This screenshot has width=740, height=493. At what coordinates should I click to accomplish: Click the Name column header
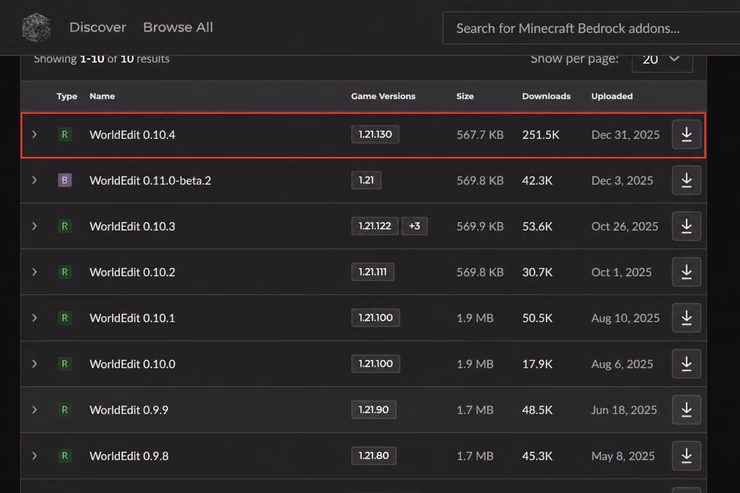pos(102,96)
